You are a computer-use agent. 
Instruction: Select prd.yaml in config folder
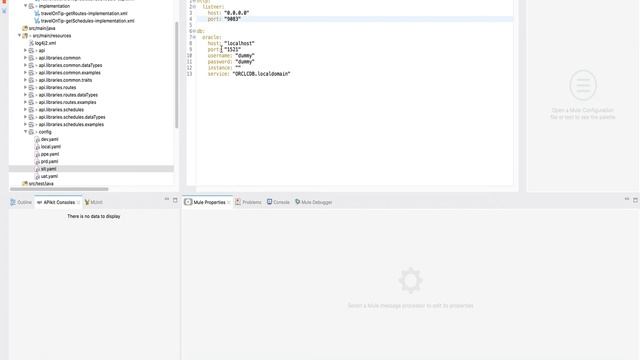pos(49,162)
